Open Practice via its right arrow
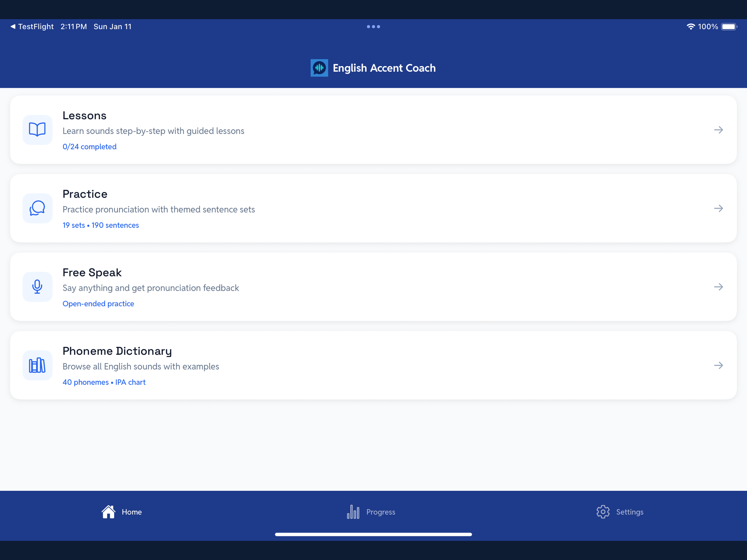747x560 pixels. pyautogui.click(x=718, y=208)
